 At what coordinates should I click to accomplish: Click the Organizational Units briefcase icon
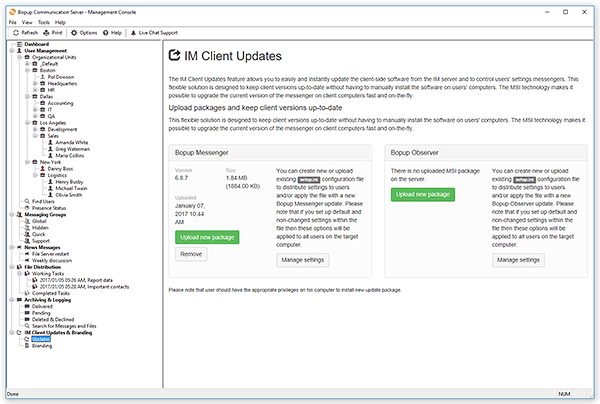pyautogui.click(x=27, y=57)
